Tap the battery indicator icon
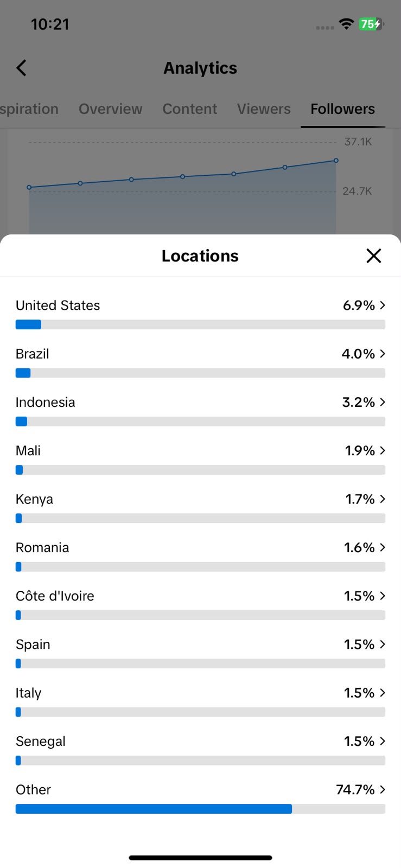 371,24
